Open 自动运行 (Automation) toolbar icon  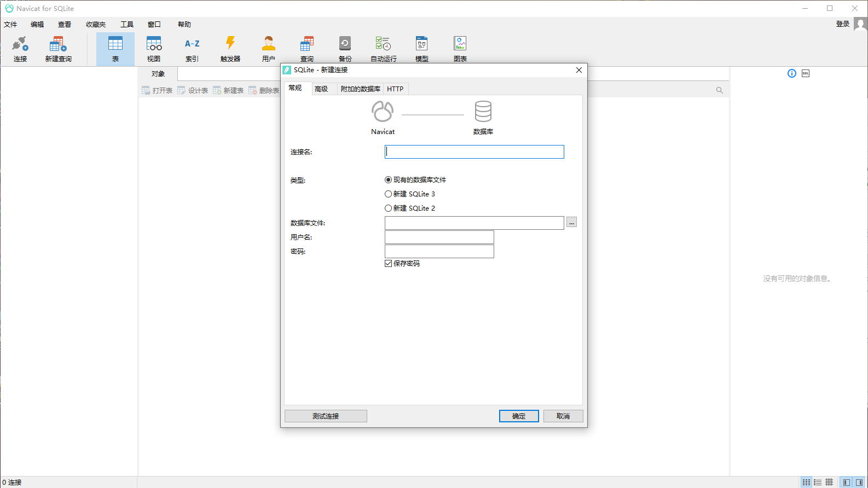pyautogui.click(x=384, y=49)
